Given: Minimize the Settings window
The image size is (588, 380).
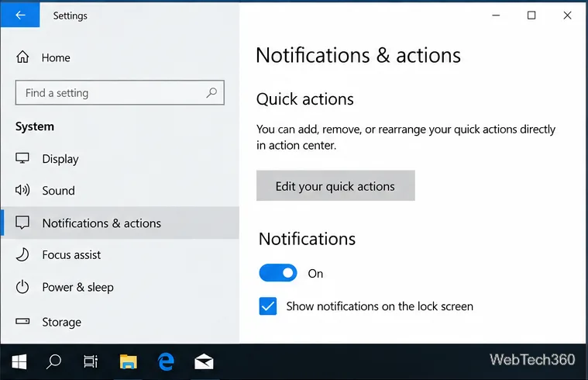Looking at the screenshot, I should pos(496,16).
